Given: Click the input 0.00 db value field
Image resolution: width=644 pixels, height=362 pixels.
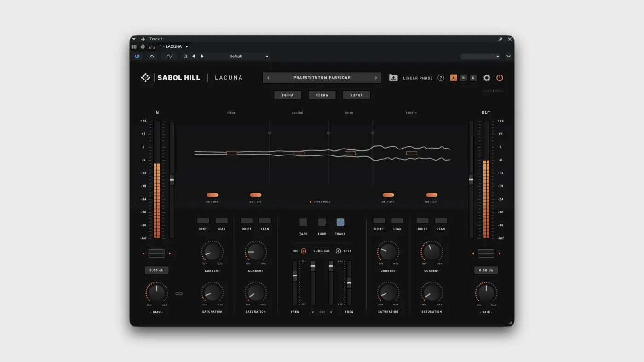Looking at the screenshot, I should point(157,270).
